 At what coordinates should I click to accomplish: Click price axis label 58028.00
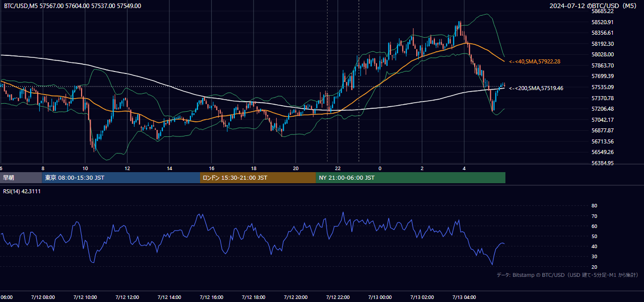(x=602, y=54)
